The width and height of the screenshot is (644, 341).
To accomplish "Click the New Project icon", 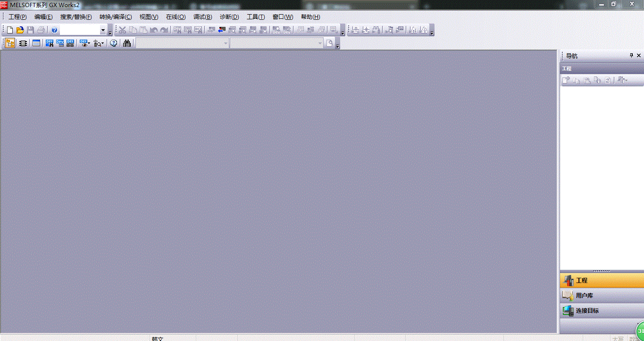I will click(x=10, y=30).
